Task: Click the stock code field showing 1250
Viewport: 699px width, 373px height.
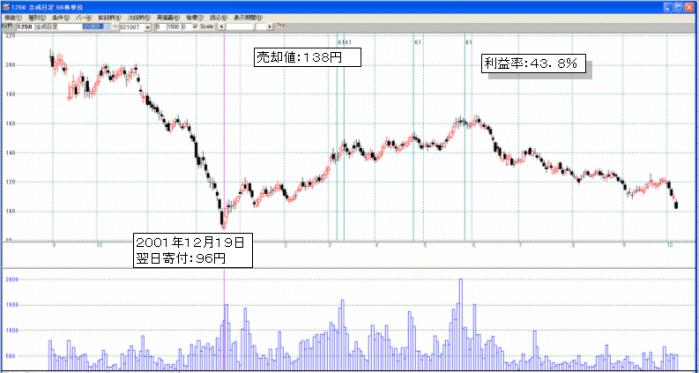Action: (x=25, y=27)
